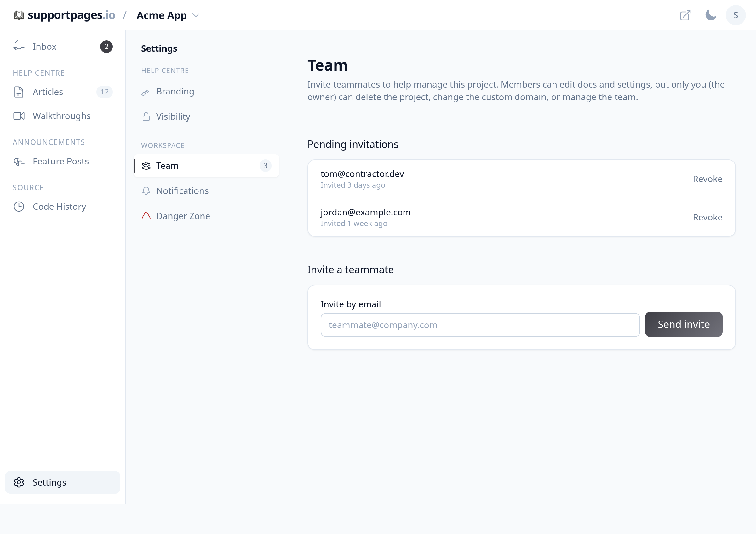Click the tom@contractor.dev email text
The height and width of the screenshot is (534, 756).
coord(362,174)
